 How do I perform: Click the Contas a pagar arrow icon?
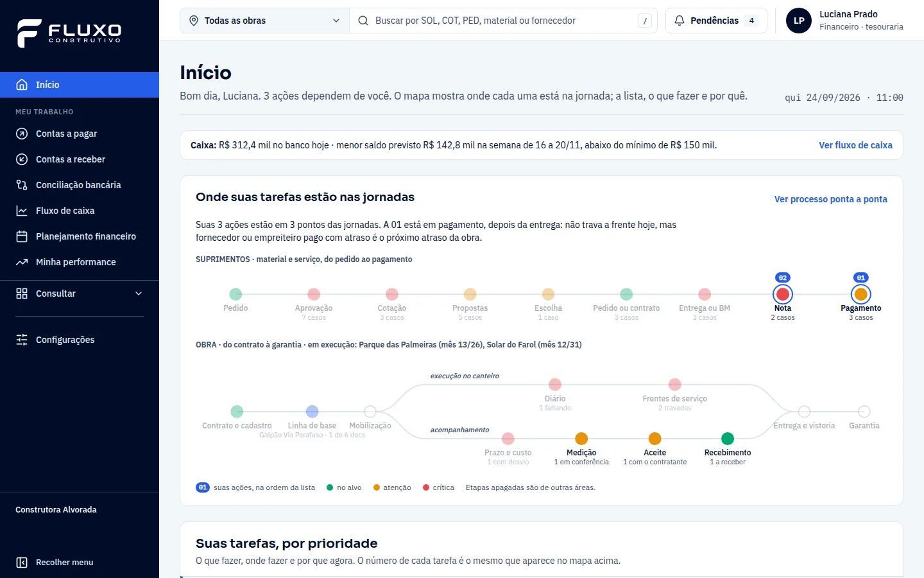point(22,134)
